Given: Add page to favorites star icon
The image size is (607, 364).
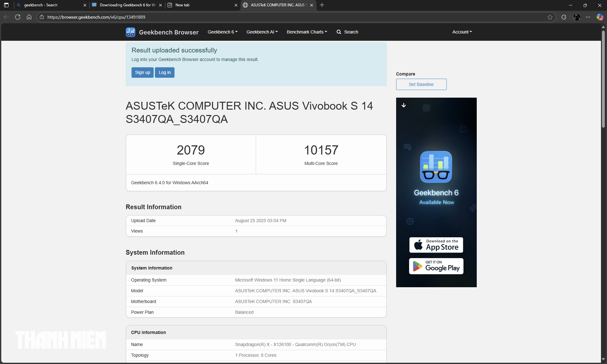Looking at the screenshot, I should click(550, 17).
